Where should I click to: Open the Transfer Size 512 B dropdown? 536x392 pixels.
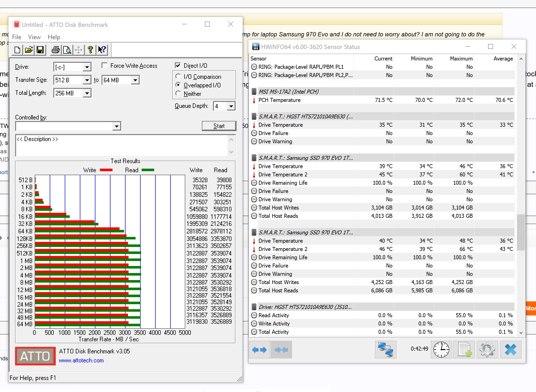(x=87, y=80)
